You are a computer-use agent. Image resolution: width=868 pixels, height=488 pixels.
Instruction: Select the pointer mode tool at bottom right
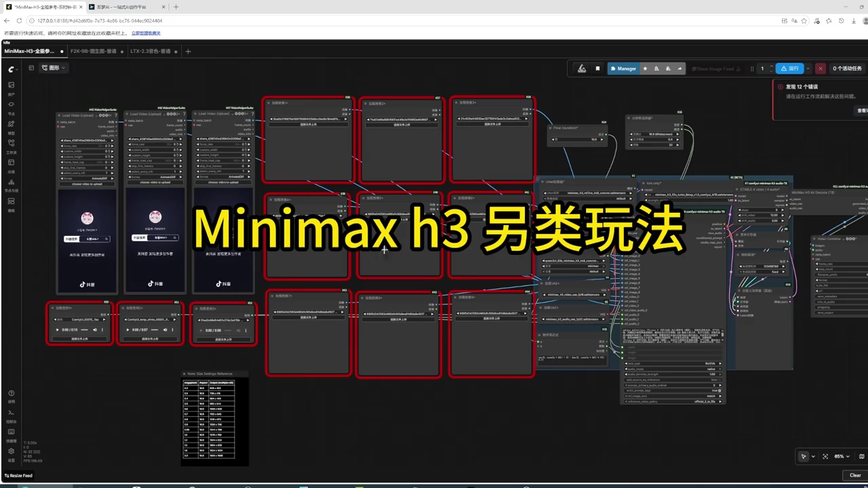(804, 456)
